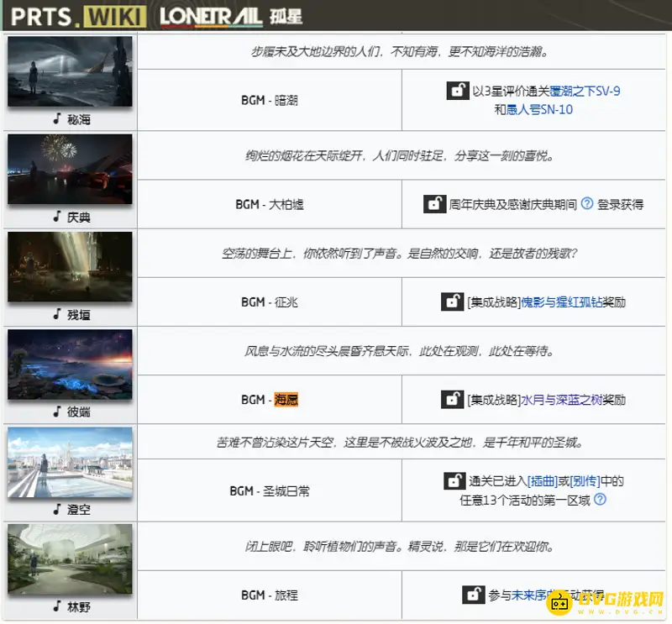
Task: Click the 彼端 thumbnail image
Action: click(x=70, y=365)
